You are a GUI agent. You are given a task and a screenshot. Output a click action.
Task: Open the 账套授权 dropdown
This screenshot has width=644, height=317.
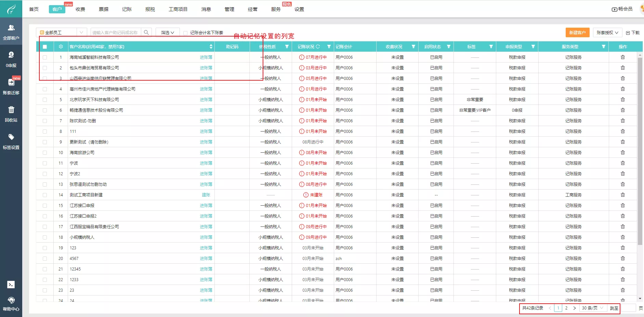pos(607,32)
